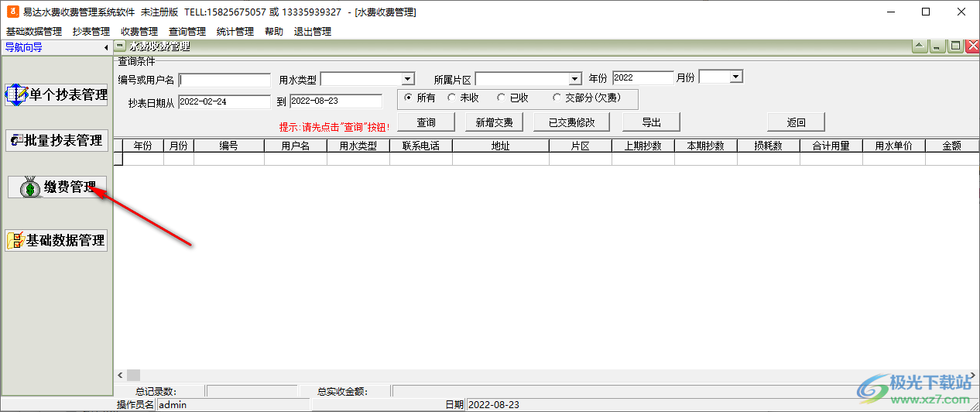Click the 返回 button
This screenshot has height=412, width=980.
(x=796, y=122)
